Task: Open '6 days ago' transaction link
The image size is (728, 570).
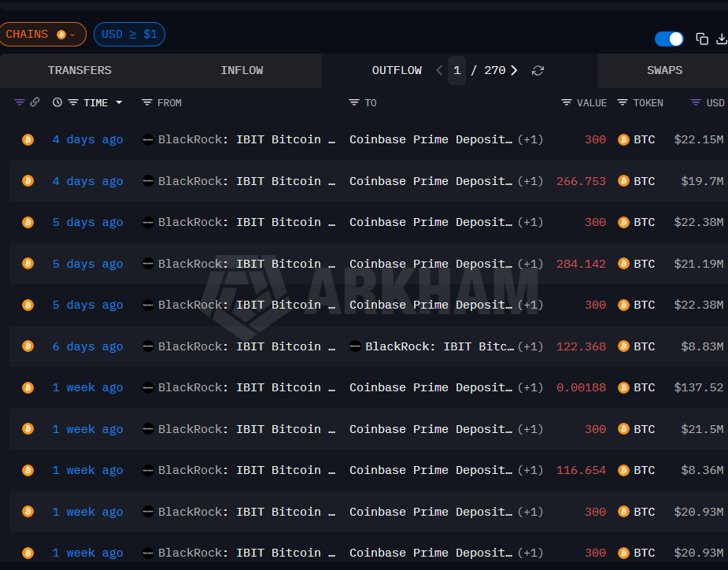Action: [87, 346]
